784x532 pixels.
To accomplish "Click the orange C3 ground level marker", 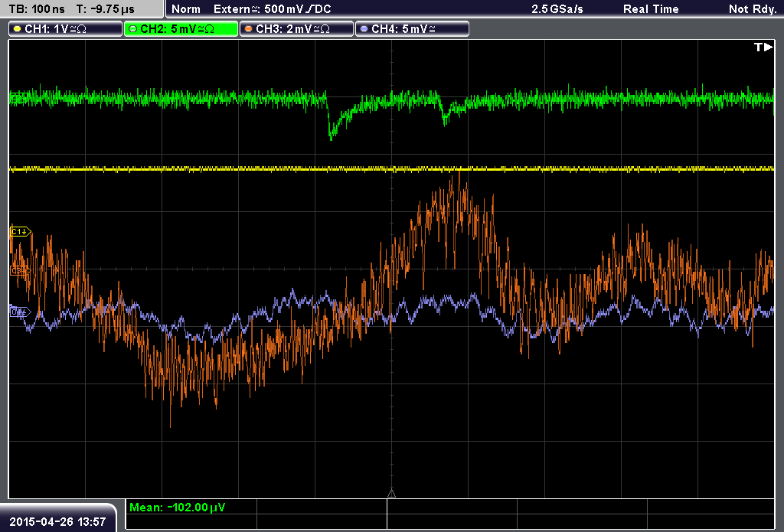I will coord(20,270).
